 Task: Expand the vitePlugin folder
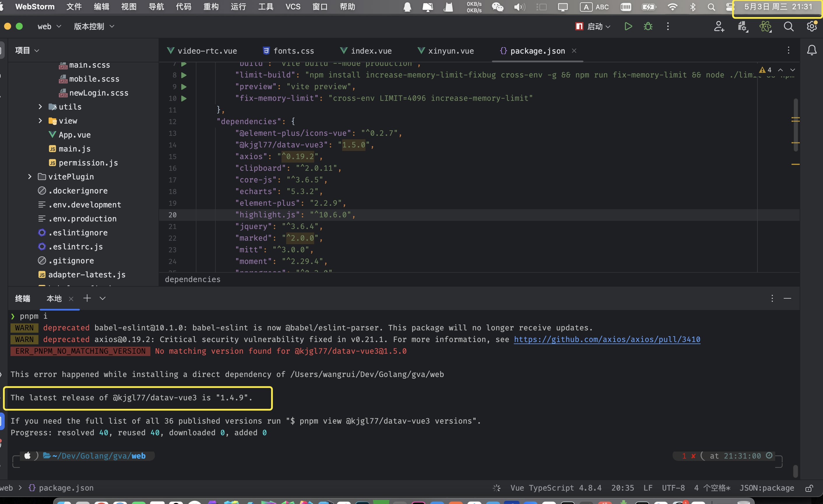point(30,177)
